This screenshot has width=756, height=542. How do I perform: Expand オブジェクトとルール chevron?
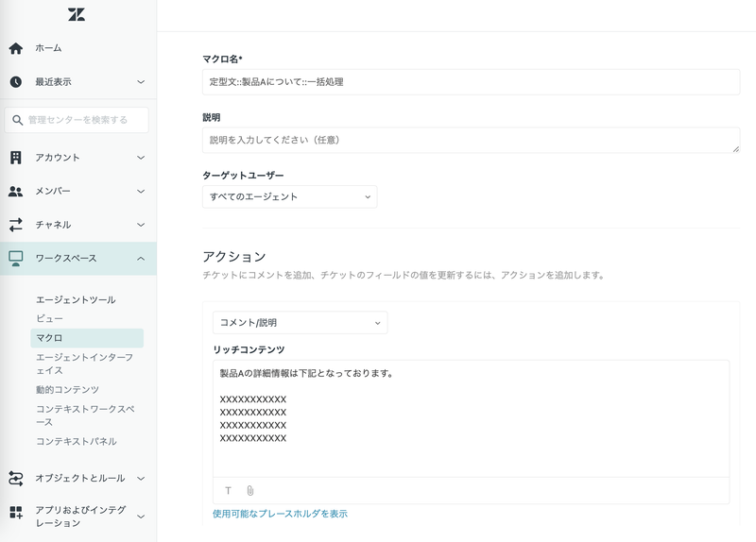tap(141, 479)
